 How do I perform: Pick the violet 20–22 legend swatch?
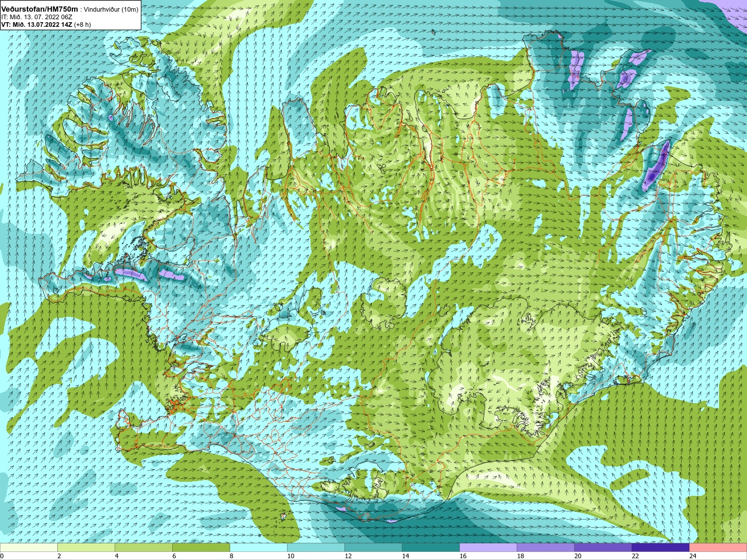603,548
